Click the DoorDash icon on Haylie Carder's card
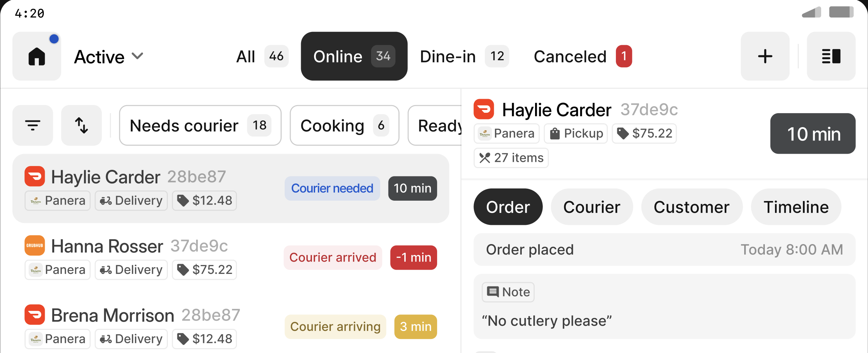Image resolution: width=868 pixels, height=353 pixels. (35, 176)
